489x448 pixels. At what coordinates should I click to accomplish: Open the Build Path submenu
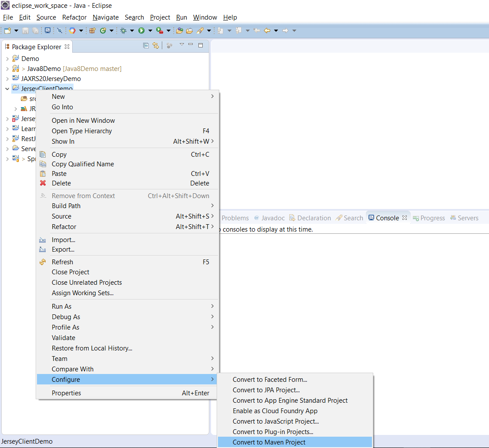66,206
